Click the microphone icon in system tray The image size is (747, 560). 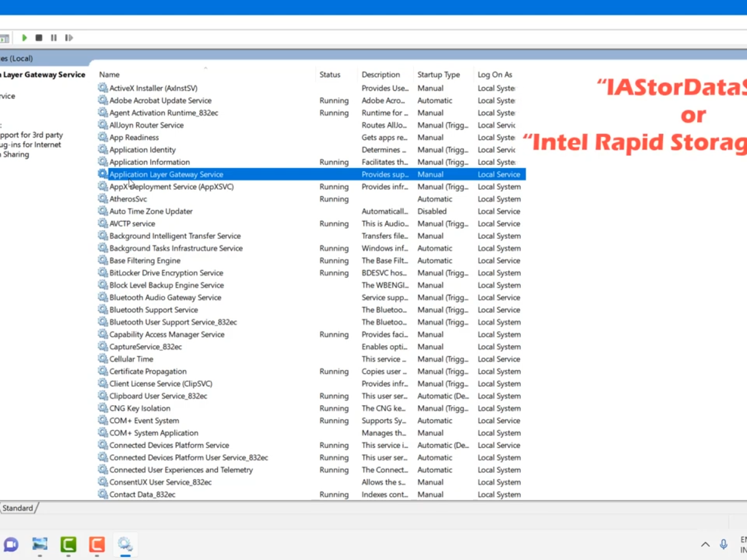point(723,544)
